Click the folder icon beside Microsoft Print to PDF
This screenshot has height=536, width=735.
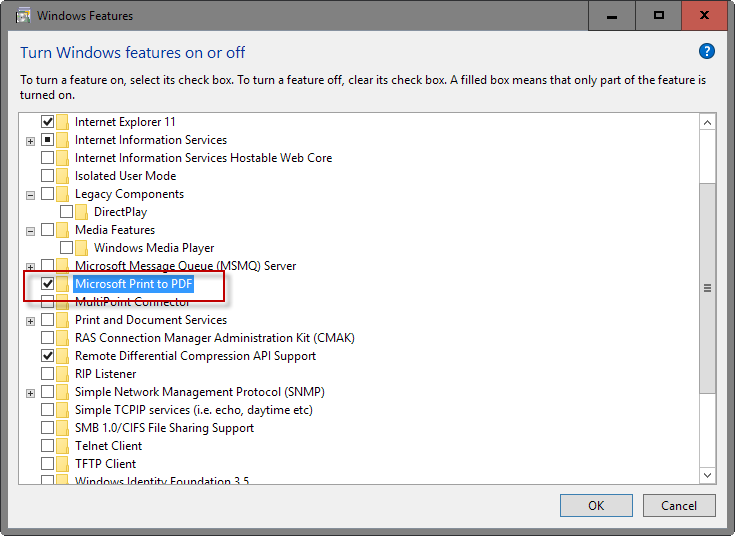point(62,284)
